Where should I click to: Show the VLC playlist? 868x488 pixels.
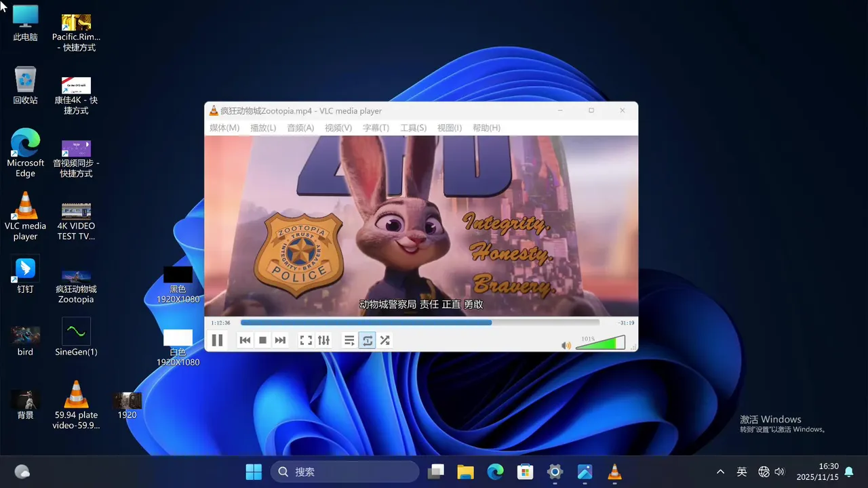tap(349, 340)
